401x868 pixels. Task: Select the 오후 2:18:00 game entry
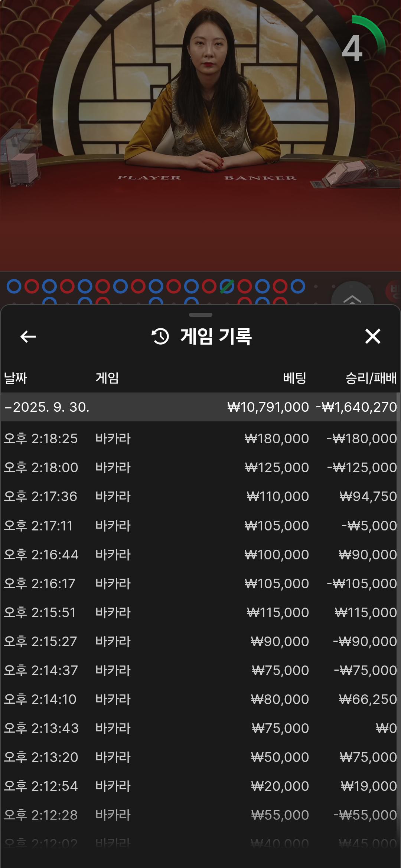click(200, 467)
